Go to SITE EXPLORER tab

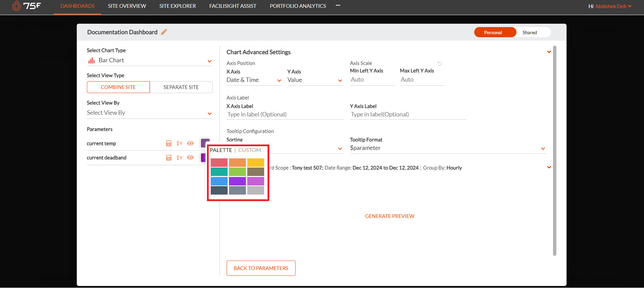click(178, 6)
